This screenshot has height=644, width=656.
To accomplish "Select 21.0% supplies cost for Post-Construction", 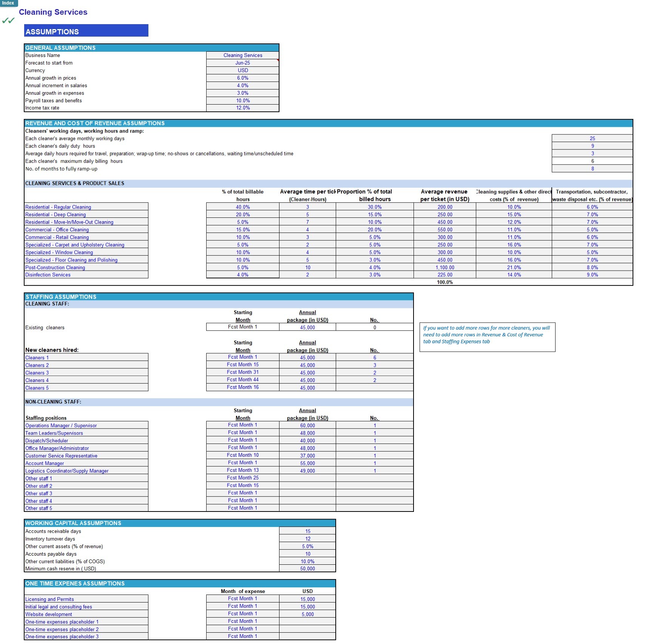I will [514, 267].
